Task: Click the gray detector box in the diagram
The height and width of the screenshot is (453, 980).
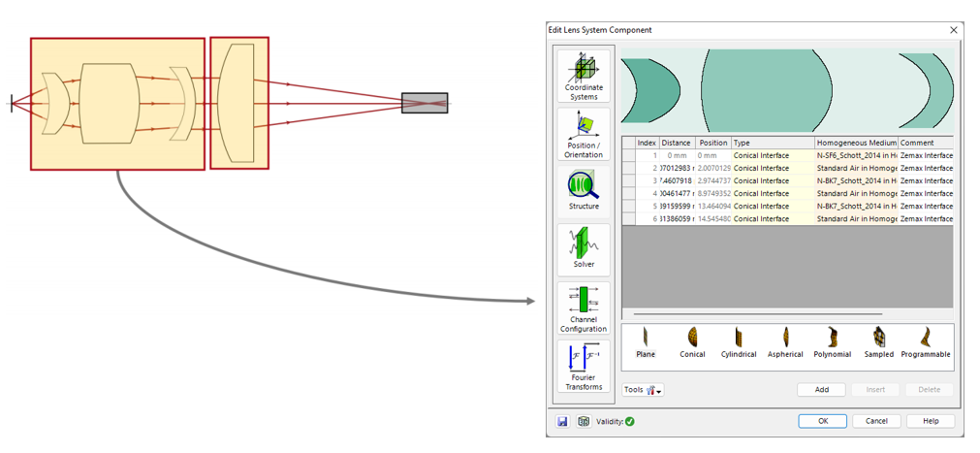Action: tap(425, 103)
